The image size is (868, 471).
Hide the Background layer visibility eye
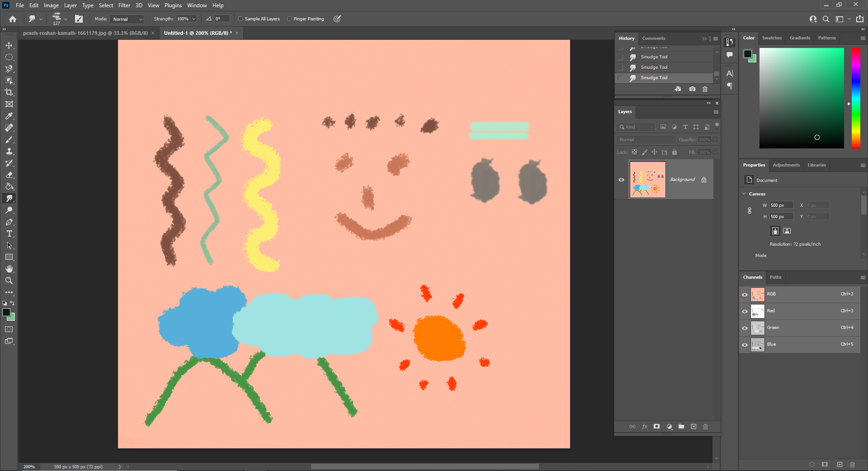click(621, 180)
